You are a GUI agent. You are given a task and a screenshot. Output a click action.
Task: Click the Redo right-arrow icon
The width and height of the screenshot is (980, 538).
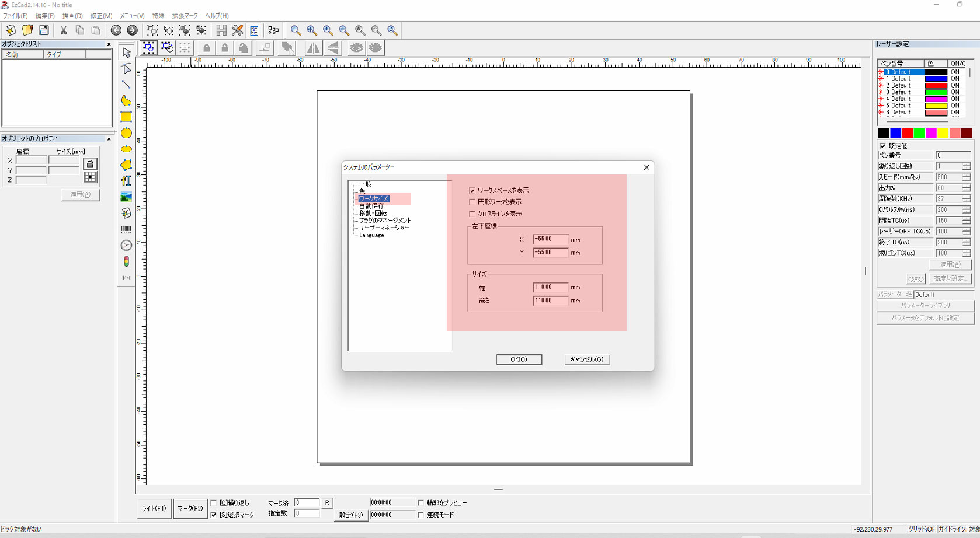[133, 30]
